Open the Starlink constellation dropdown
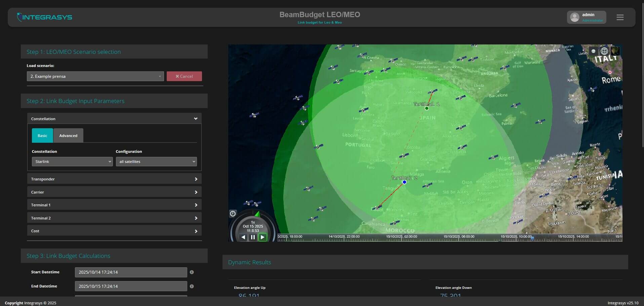644x306 pixels. coord(72,162)
